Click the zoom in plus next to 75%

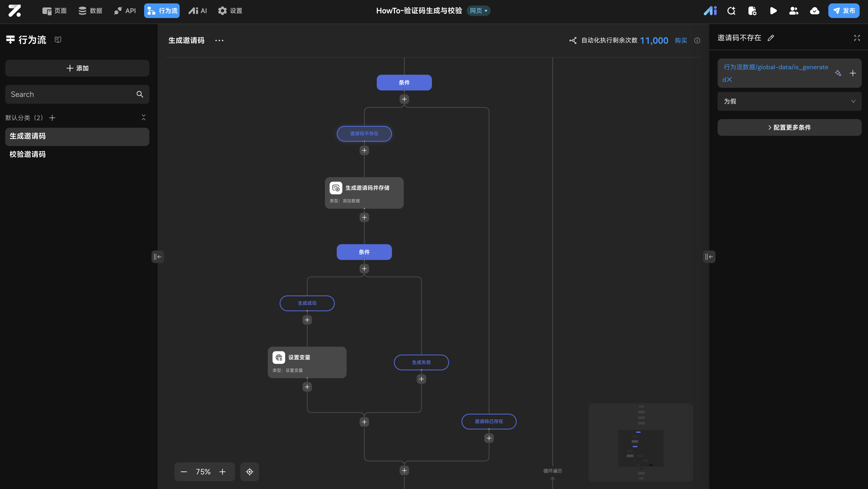(222, 471)
